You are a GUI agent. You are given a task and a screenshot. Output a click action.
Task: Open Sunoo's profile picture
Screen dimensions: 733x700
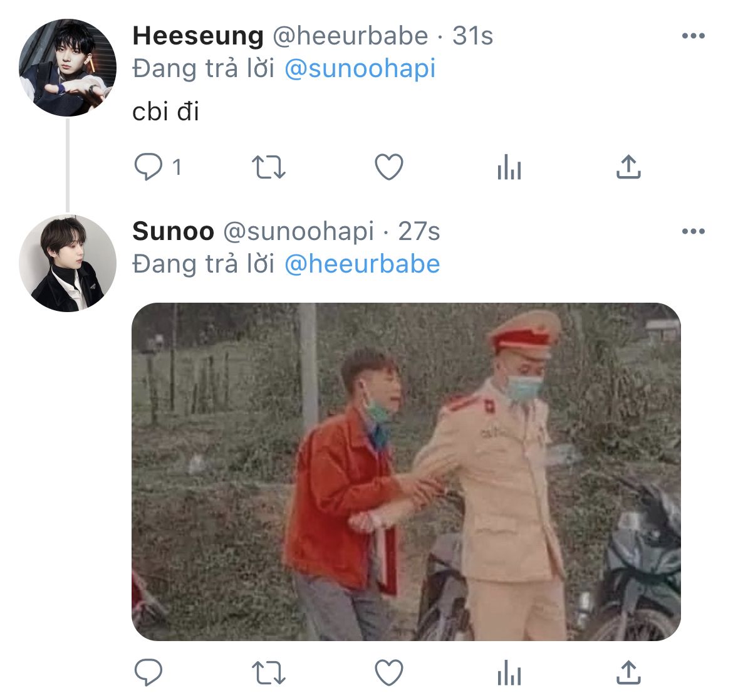(67, 263)
